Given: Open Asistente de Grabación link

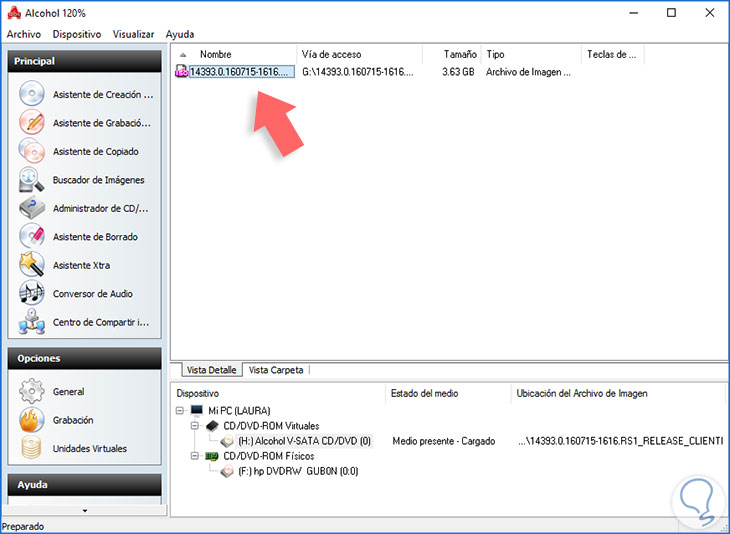Looking at the screenshot, I should [x=101, y=123].
